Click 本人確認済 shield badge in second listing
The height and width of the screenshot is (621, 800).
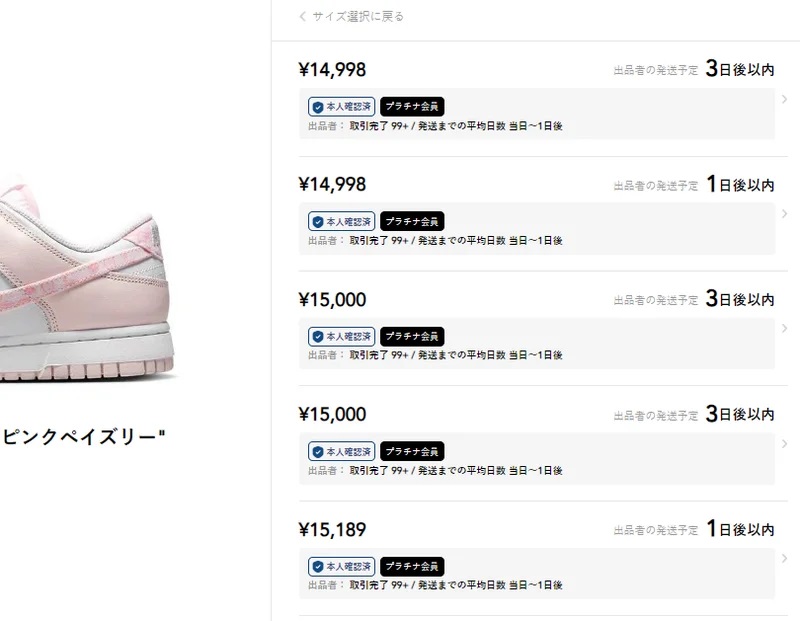[341, 221]
